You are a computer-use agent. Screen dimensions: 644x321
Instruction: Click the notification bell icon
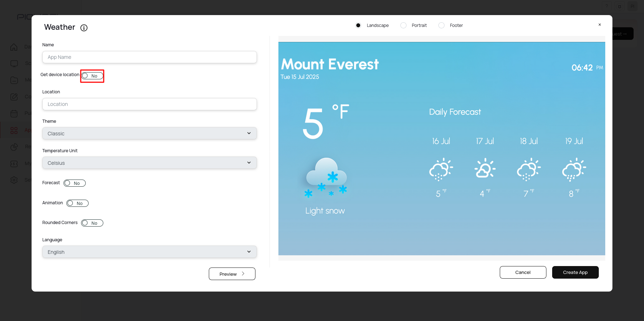tap(619, 6)
